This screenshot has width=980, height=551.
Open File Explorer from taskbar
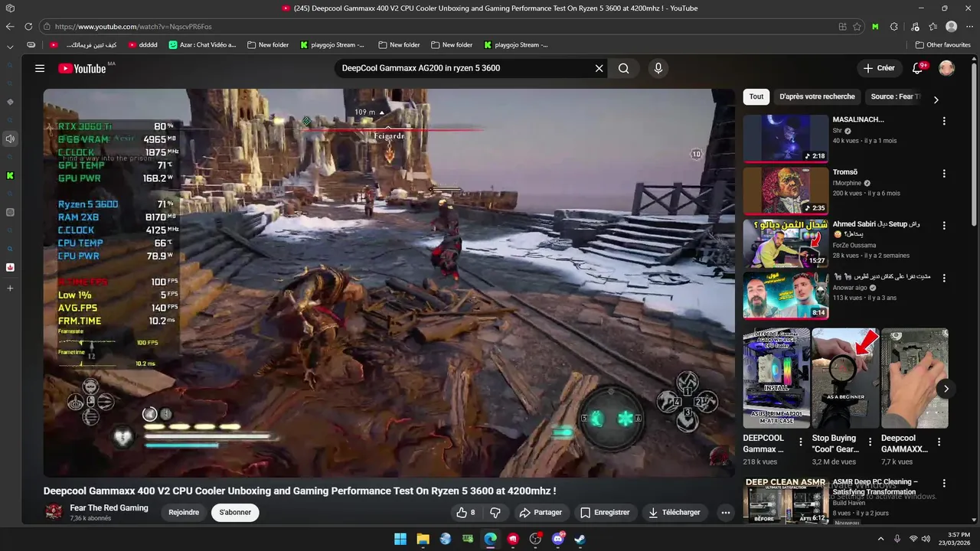click(x=423, y=539)
